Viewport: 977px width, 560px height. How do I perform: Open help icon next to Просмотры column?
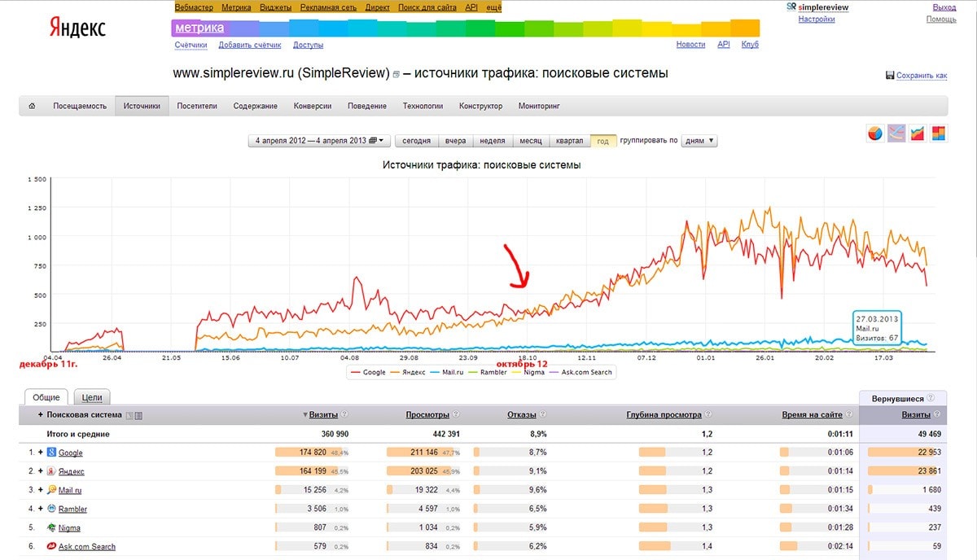point(457,415)
